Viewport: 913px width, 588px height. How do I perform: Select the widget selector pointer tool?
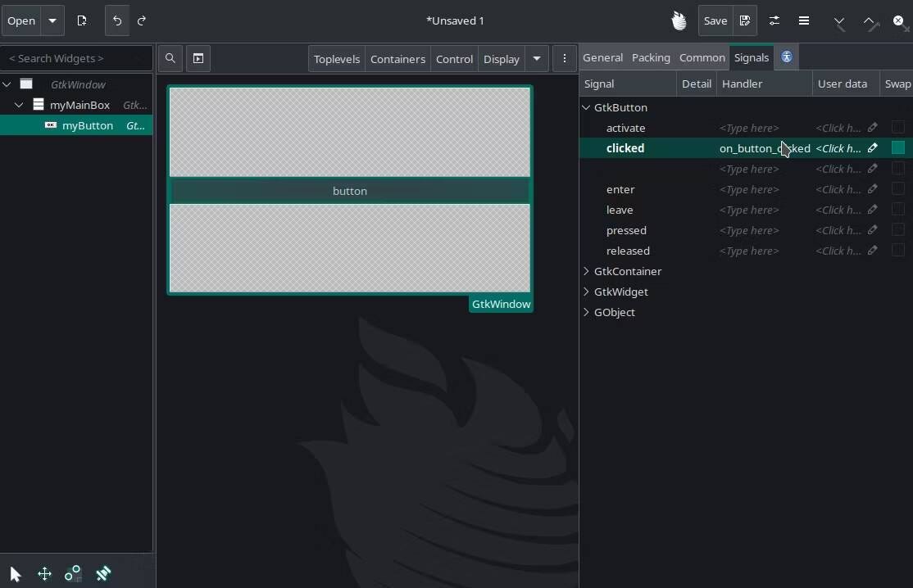coord(15,574)
